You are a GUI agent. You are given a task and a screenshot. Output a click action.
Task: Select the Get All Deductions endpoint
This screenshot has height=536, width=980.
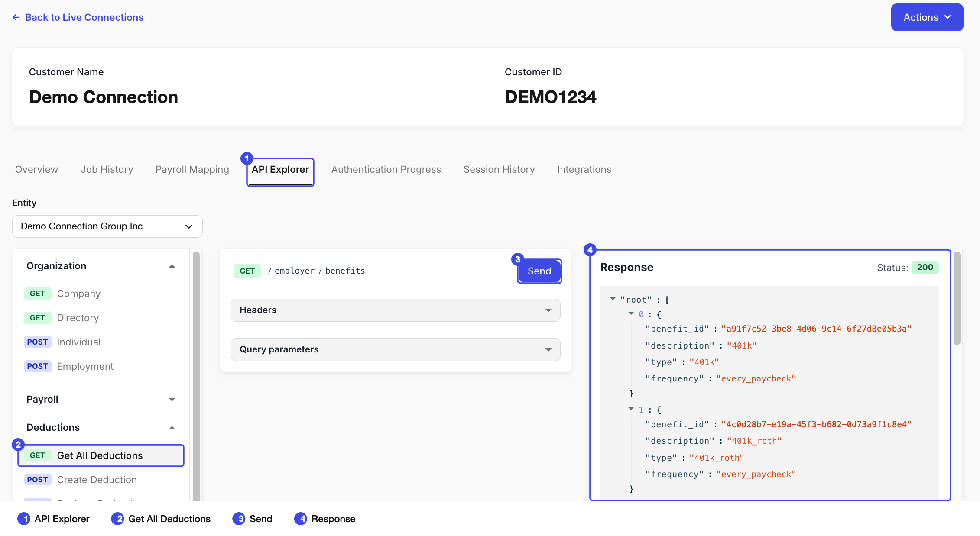[x=101, y=455]
